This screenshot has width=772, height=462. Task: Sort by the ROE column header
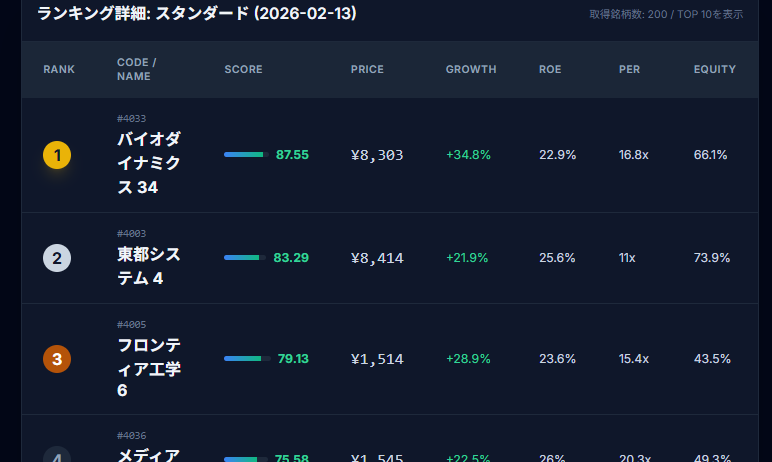550,70
